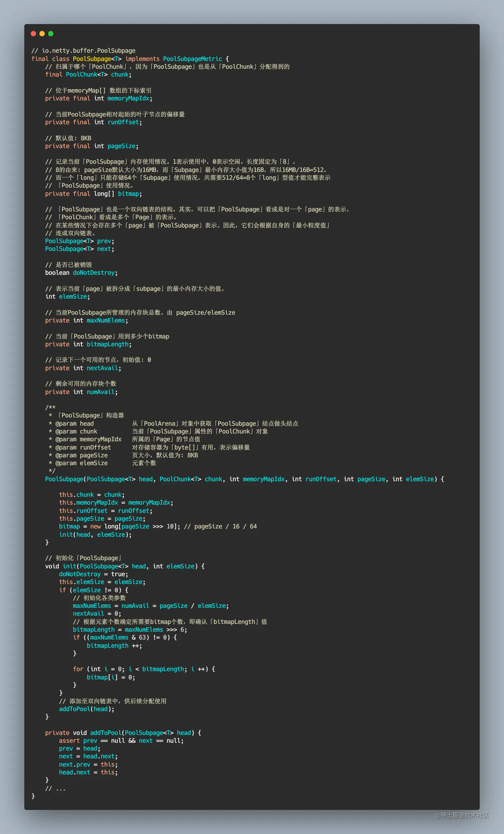Click the constructor signature 'PoolSubpage(PoolSubpage<T> head, ...'
Image resolution: width=504 pixels, height=834 pixels.
245,479
